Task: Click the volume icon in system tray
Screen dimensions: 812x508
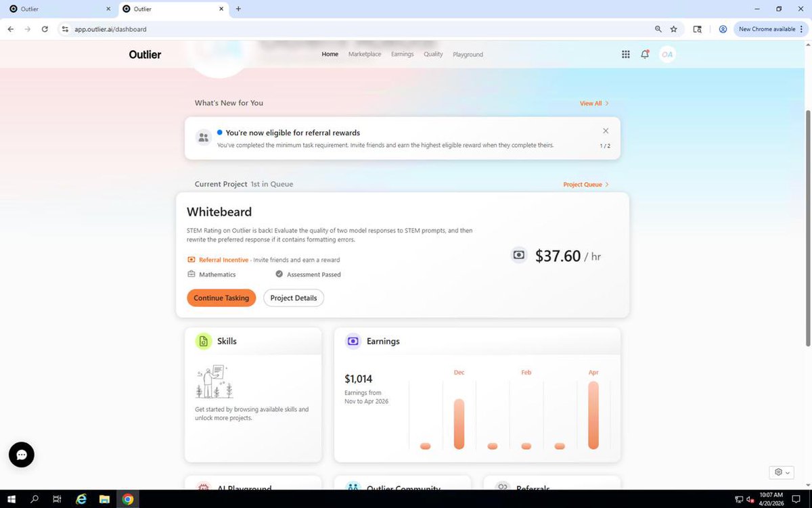Action: click(750, 499)
